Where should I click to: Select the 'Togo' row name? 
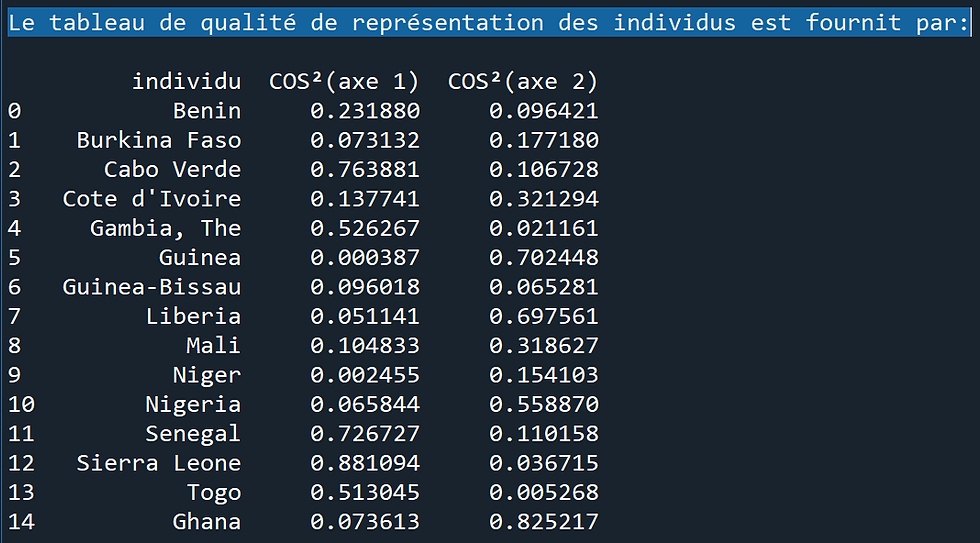214,492
